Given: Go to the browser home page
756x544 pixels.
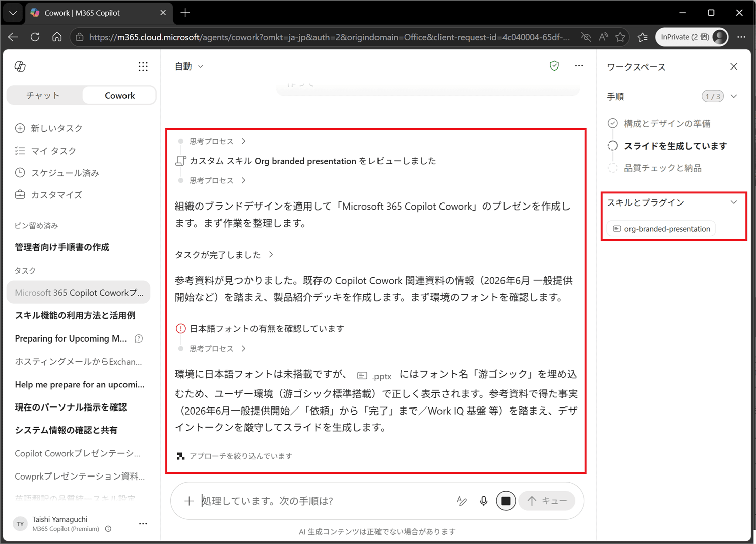Looking at the screenshot, I should 57,37.
